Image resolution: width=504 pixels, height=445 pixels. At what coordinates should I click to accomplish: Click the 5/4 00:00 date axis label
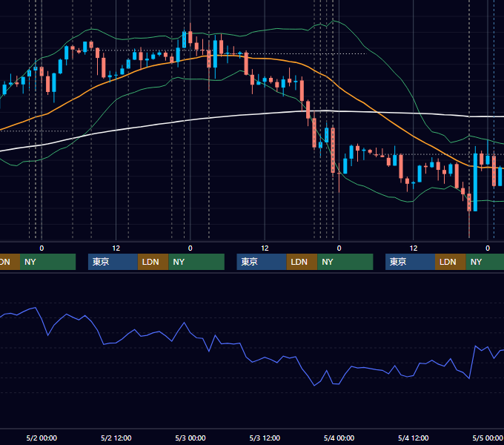(339, 438)
